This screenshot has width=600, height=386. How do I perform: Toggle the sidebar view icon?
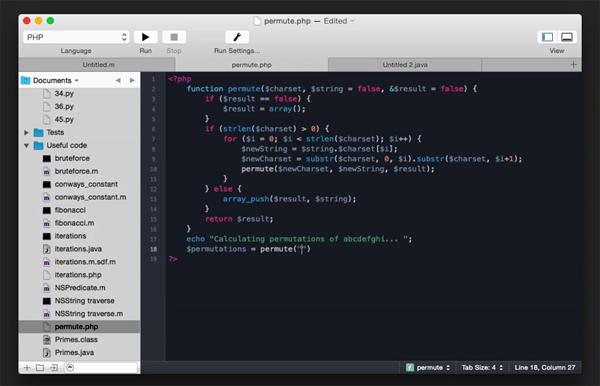click(547, 37)
